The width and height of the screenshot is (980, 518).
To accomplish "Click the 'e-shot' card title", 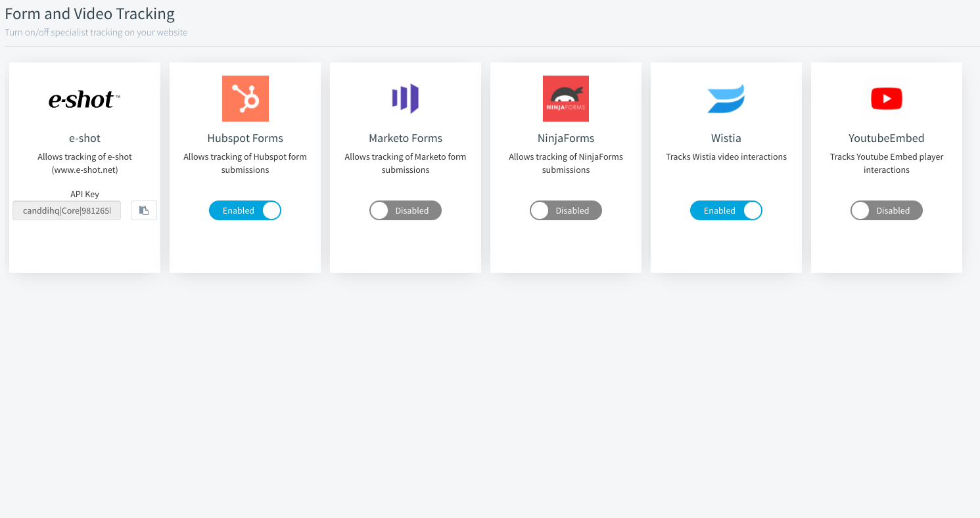I will click(85, 138).
